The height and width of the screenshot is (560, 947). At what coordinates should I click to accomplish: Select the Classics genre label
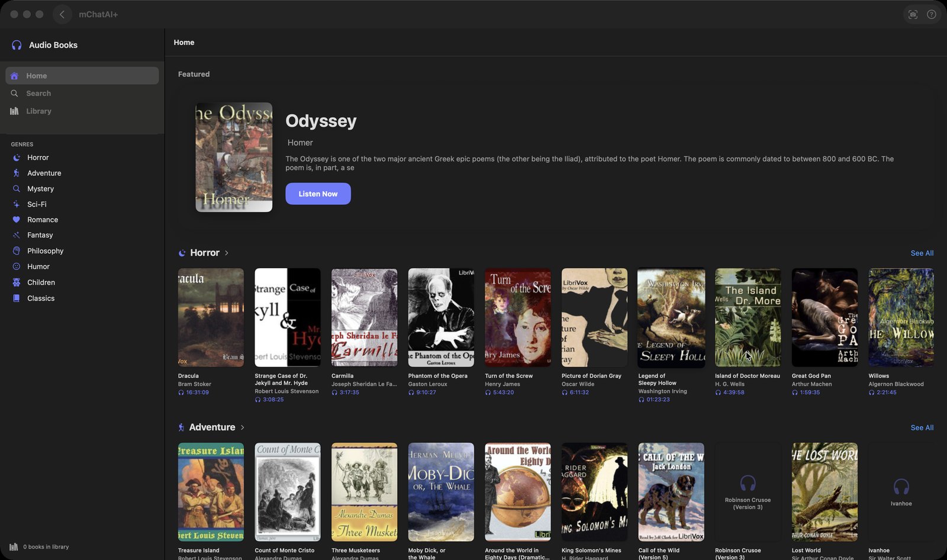[x=41, y=298]
